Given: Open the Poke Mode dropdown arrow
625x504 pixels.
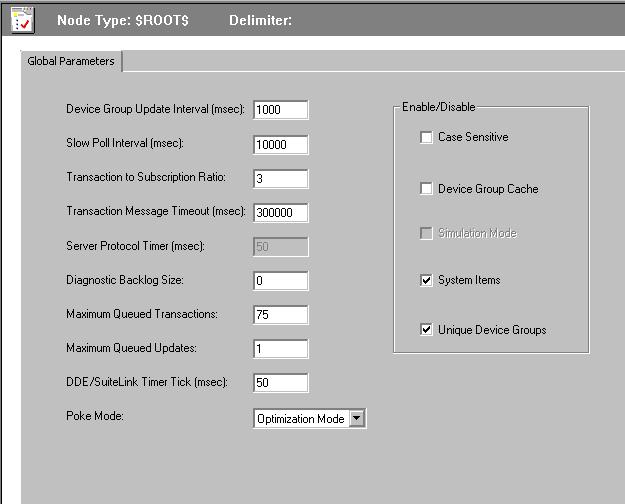Looking at the screenshot, I should coord(357,419).
